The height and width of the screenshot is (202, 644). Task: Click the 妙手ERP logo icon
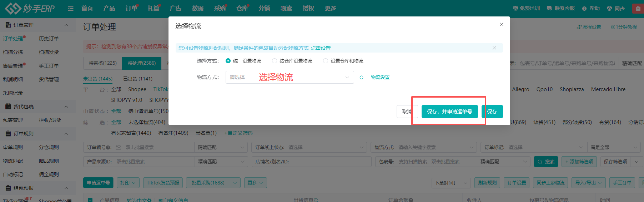click(13, 8)
